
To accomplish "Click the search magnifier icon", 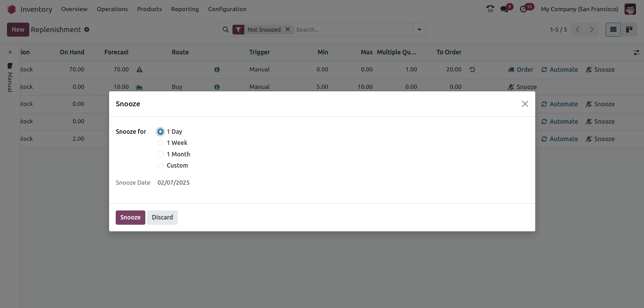I will pos(226,30).
